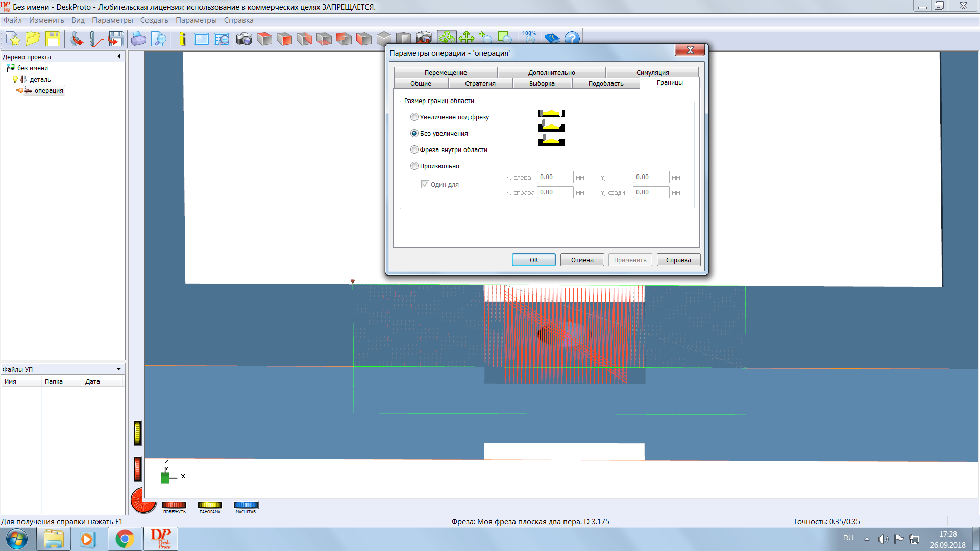Click the 'Отмена' button
The height and width of the screenshot is (551, 980).
(x=582, y=260)
